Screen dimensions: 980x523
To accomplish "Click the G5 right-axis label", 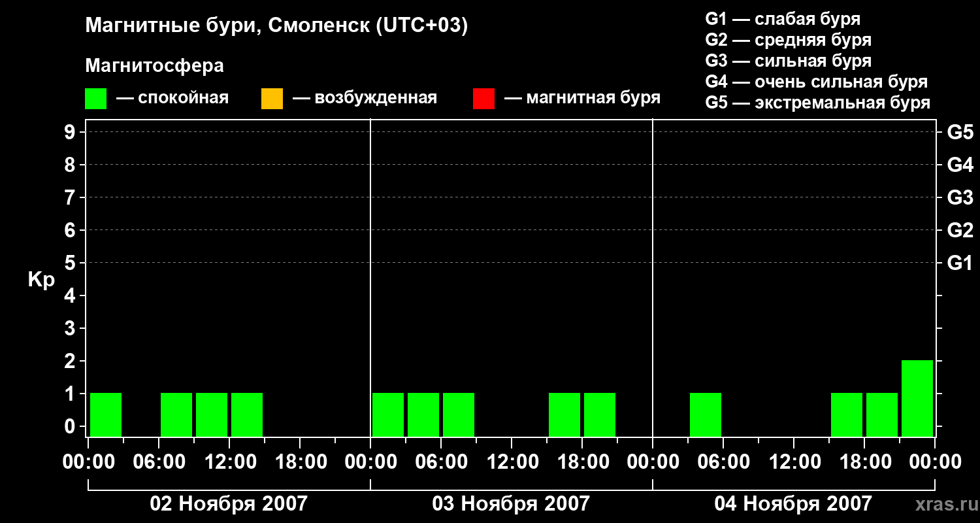I will pyautogui.click(x=960, y=132).
